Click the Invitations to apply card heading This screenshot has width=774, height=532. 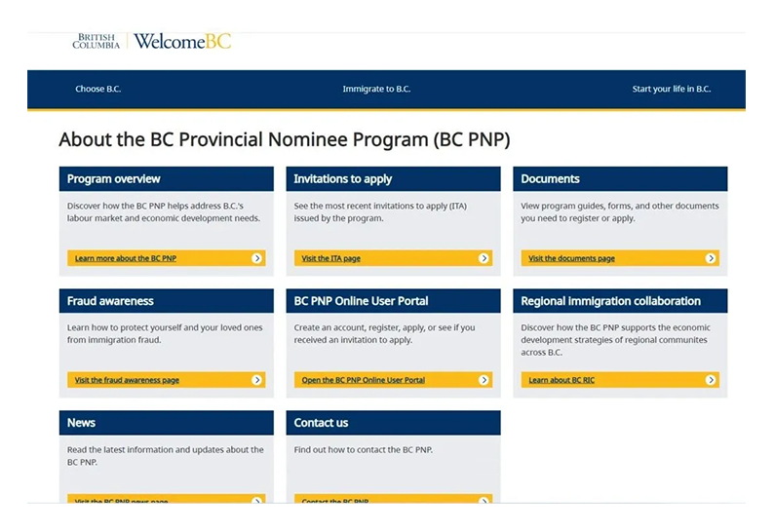342,179
